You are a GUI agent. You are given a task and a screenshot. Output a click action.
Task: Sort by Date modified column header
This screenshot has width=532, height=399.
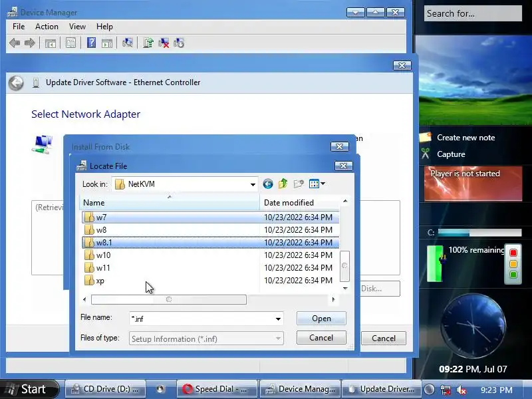[x=299, y=203]
